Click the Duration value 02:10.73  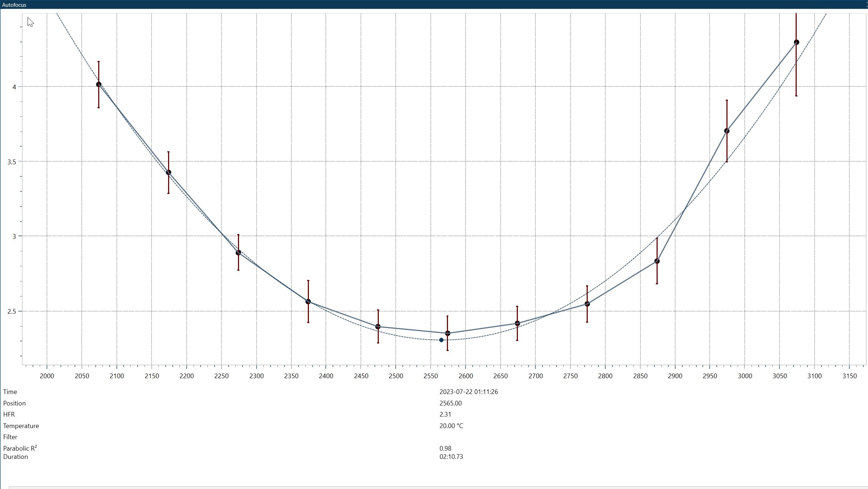(451, 457)
